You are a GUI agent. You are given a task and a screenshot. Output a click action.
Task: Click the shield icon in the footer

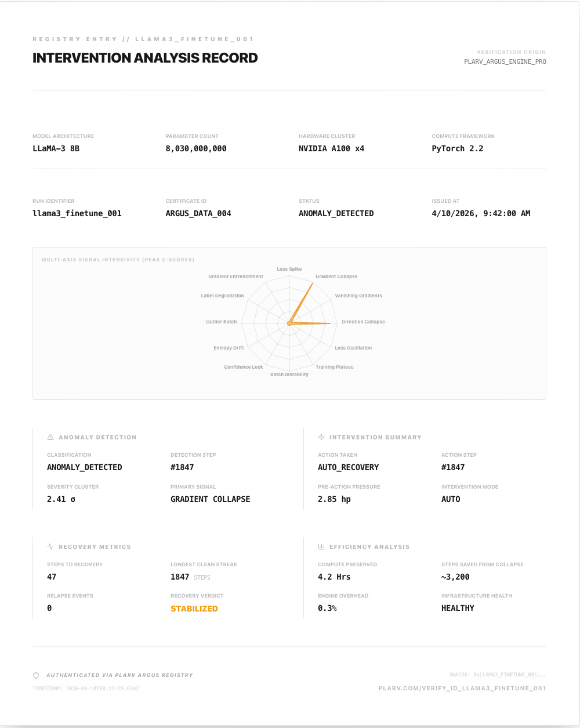tap(36, 675)
